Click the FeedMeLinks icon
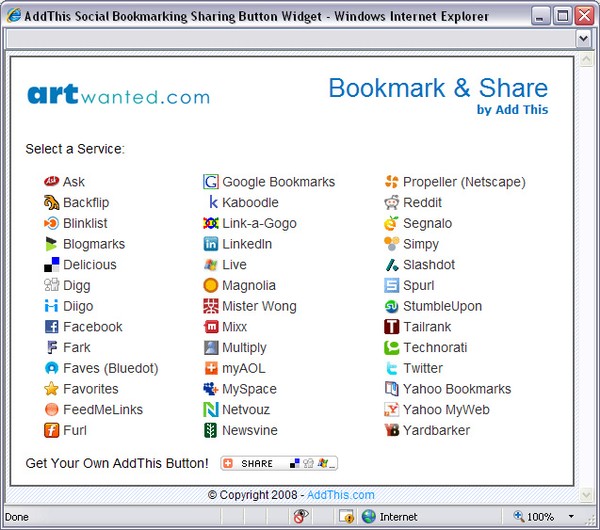 51,409
